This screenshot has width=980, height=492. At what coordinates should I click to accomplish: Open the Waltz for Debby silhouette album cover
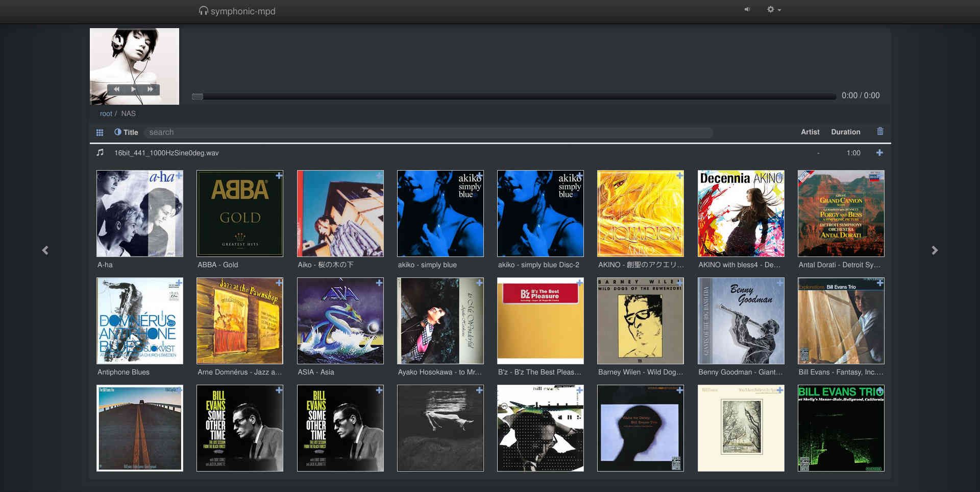coord(641,428)
